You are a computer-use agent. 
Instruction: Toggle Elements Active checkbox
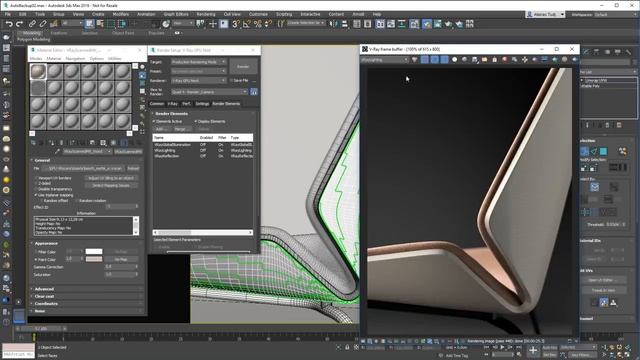[154, 121]
